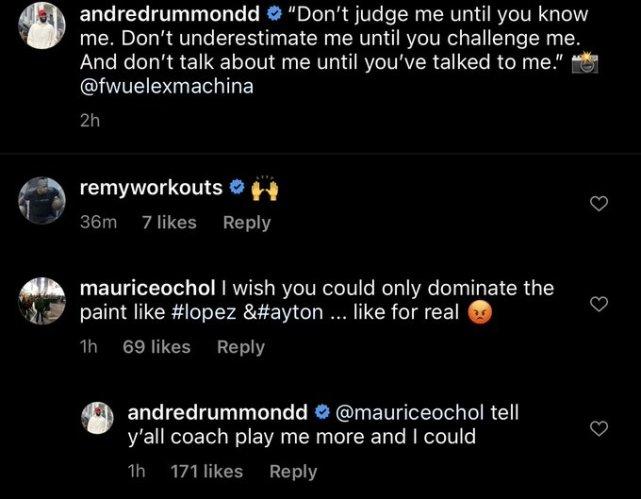
Task: Reply to mauriceochol's comment
Action: click(241, 347)
